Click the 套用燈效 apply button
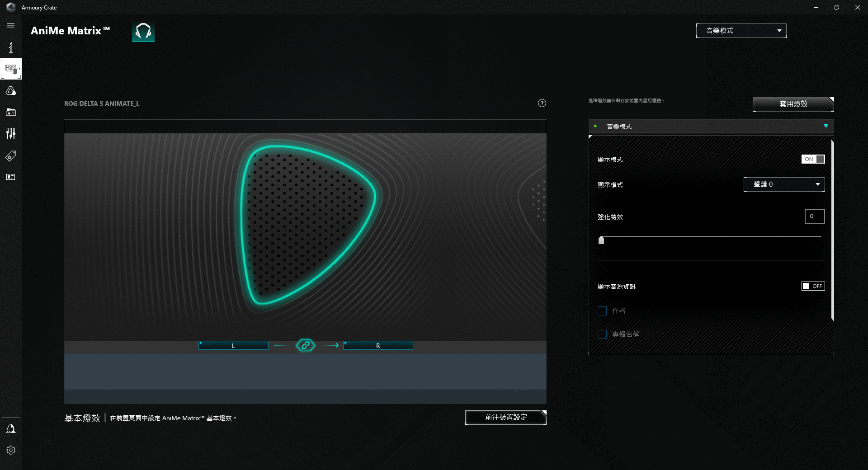Image resolution: width=868 pixels, height=470 pixels. [793, 104]
